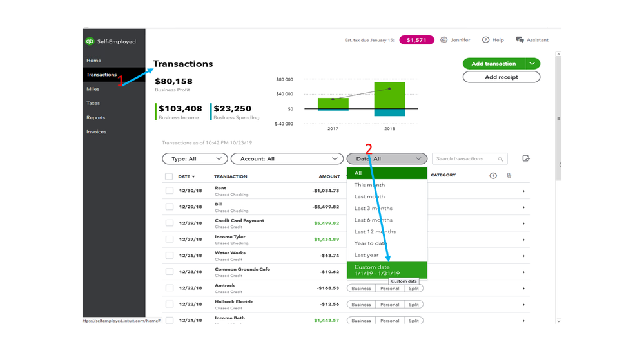The height and width of the screenshot is (362, 644).
Task: Go to Home in sidebar
Action: pyautogui.click(x=93, y=61)
